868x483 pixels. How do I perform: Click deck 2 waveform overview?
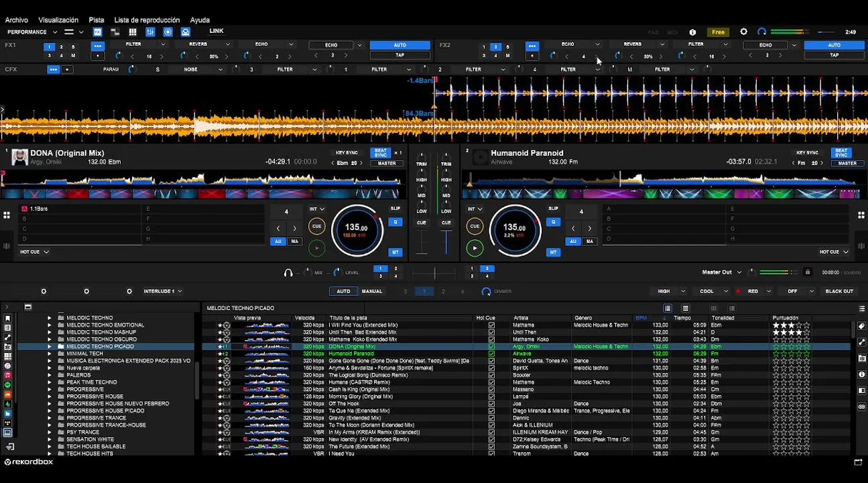[x=663, y=179]
